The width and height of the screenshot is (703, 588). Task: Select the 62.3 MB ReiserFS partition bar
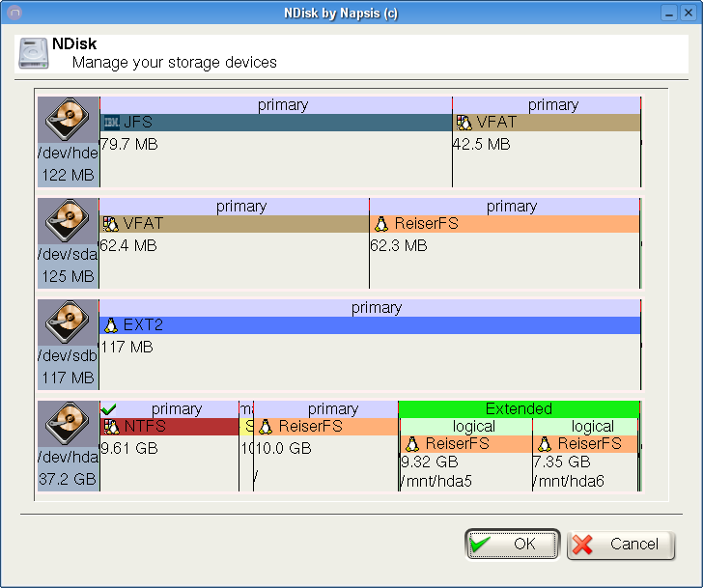(504, 224)
